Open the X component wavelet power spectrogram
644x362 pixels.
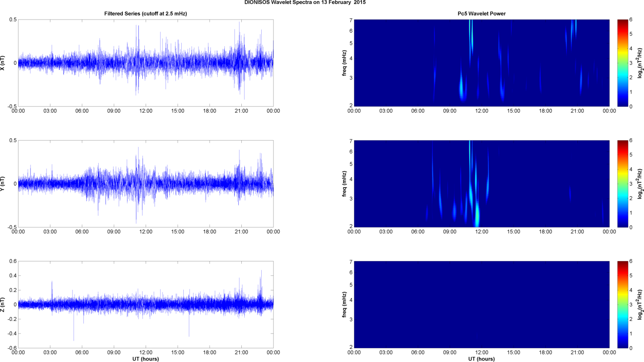tap(481, 63)
